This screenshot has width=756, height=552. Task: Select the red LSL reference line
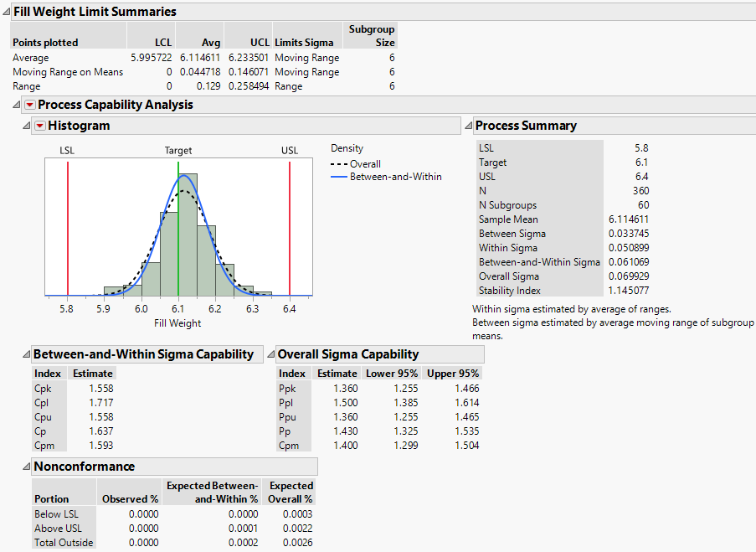(67, 226)
